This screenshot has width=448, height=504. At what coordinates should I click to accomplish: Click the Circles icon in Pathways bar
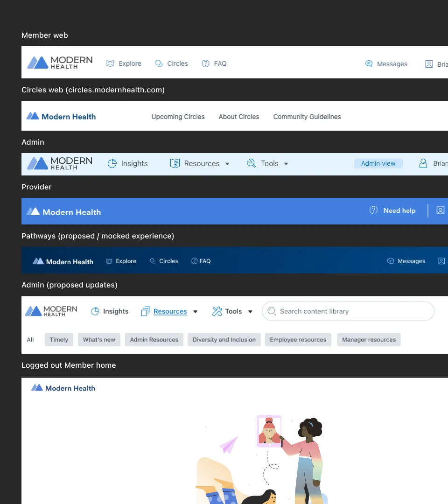pos(153,261)
